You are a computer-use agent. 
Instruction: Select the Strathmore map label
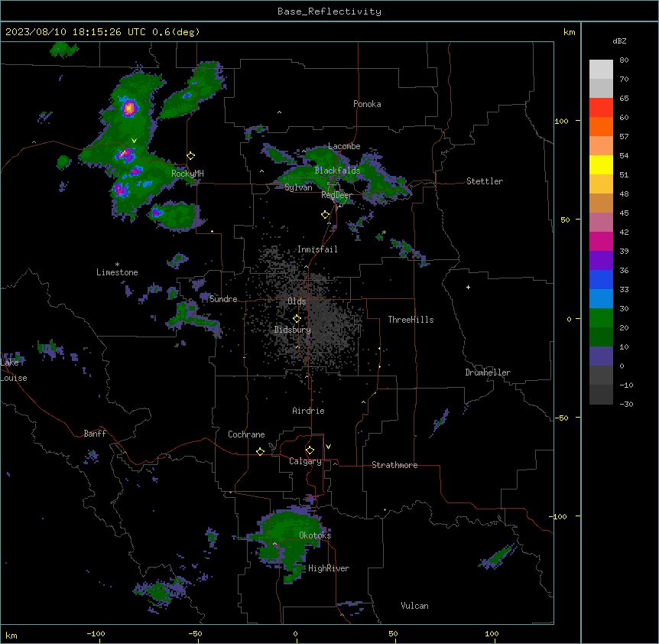tap(394, 465)
